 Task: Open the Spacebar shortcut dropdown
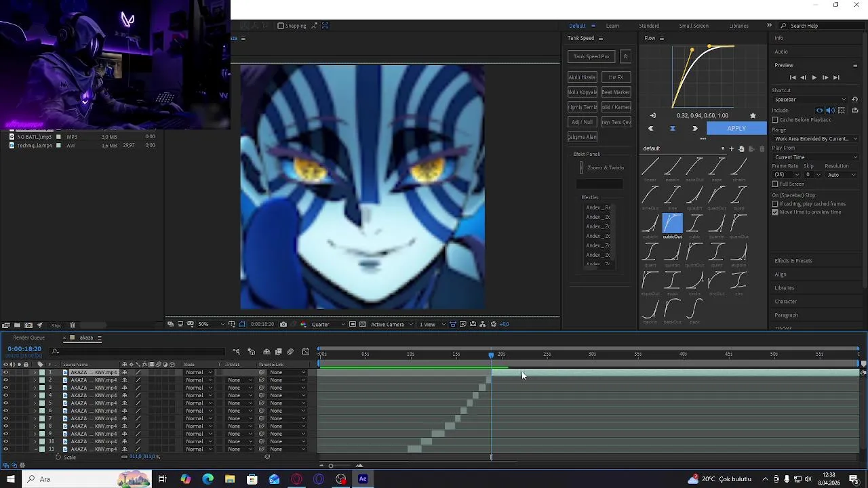810,100
